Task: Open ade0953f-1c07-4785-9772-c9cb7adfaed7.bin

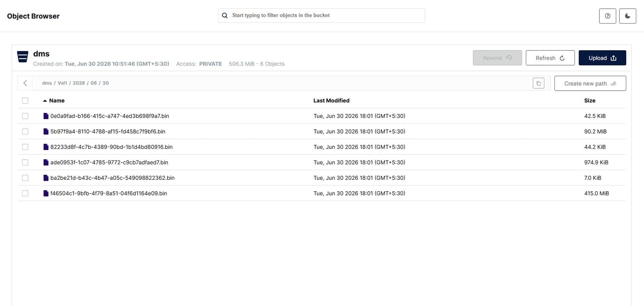Action: click(109, 162)
